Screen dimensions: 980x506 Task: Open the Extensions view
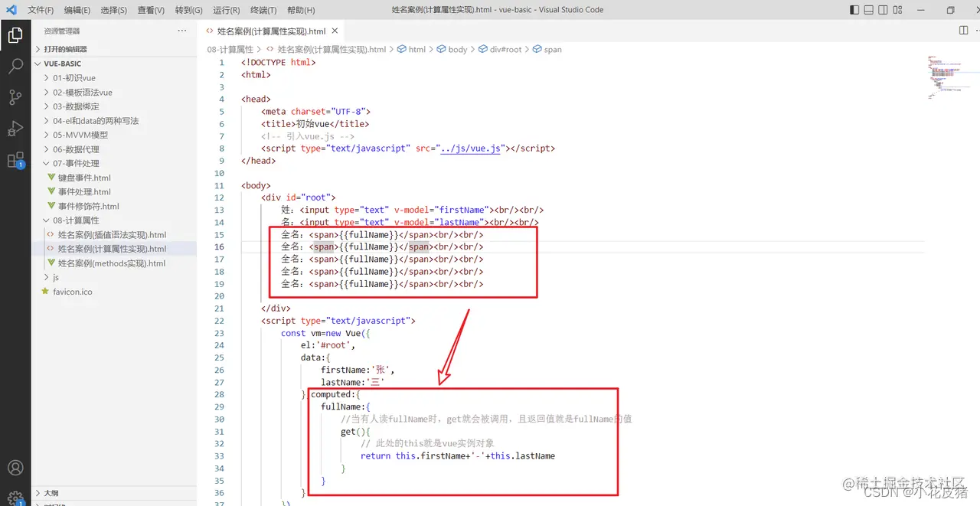(15, 160)
